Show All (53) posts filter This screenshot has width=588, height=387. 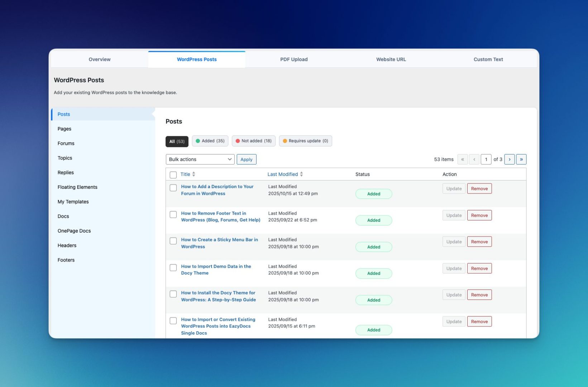pos(177,141)
